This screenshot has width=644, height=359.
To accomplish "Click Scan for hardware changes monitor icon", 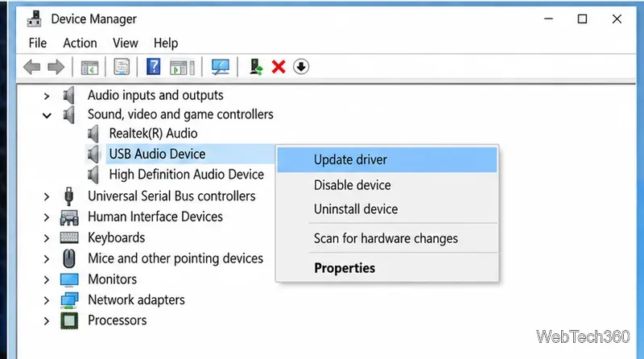I will coord(220,67).
